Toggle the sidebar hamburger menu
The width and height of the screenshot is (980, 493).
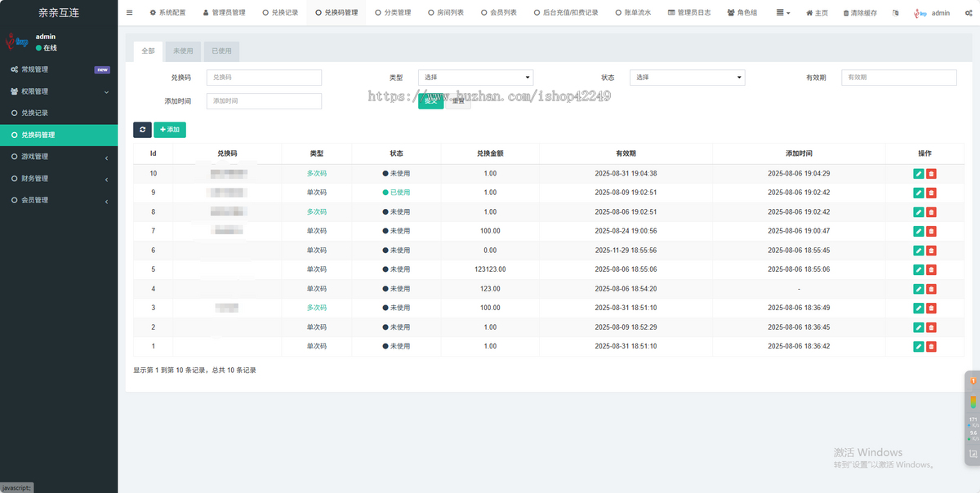130,13
